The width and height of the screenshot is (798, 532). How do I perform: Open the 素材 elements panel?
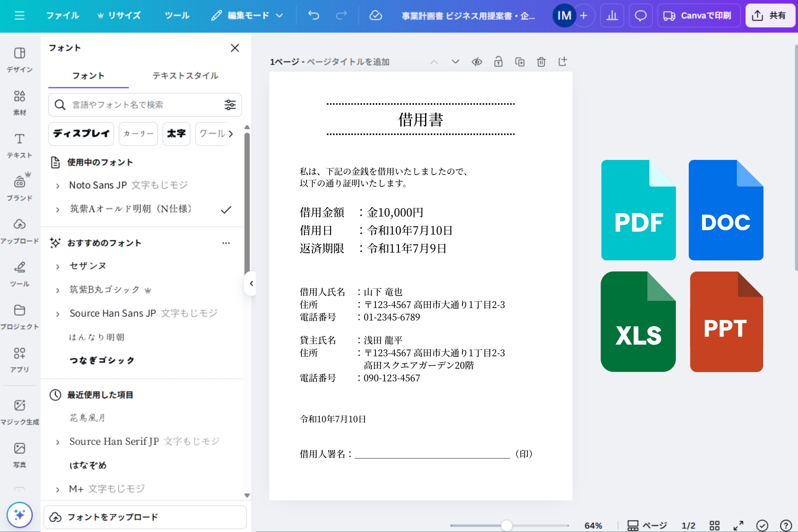click(x=20, y=103)
